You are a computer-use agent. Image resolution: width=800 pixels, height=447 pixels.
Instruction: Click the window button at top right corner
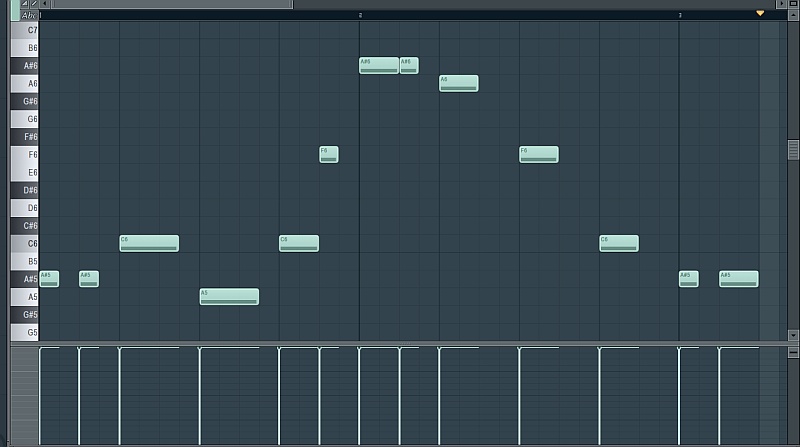tap(793, 4)
